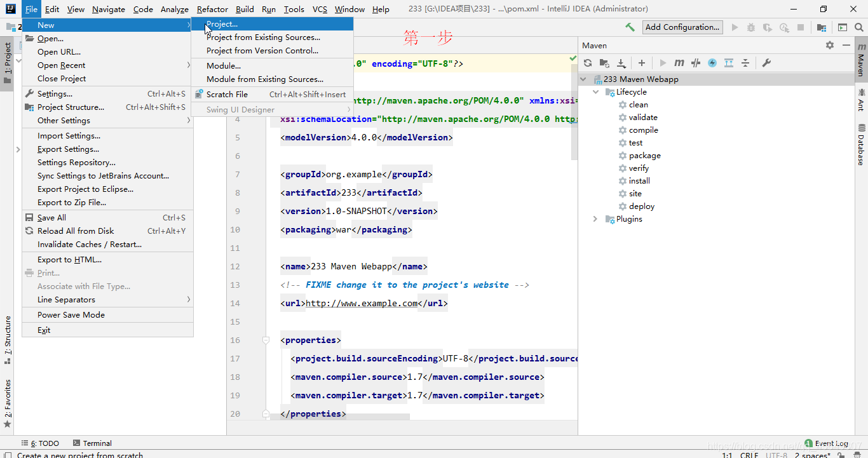The height and width of the screenshot is (458, 868).
Task: Expand the Line Separators submenu
Action: (107, 299)
